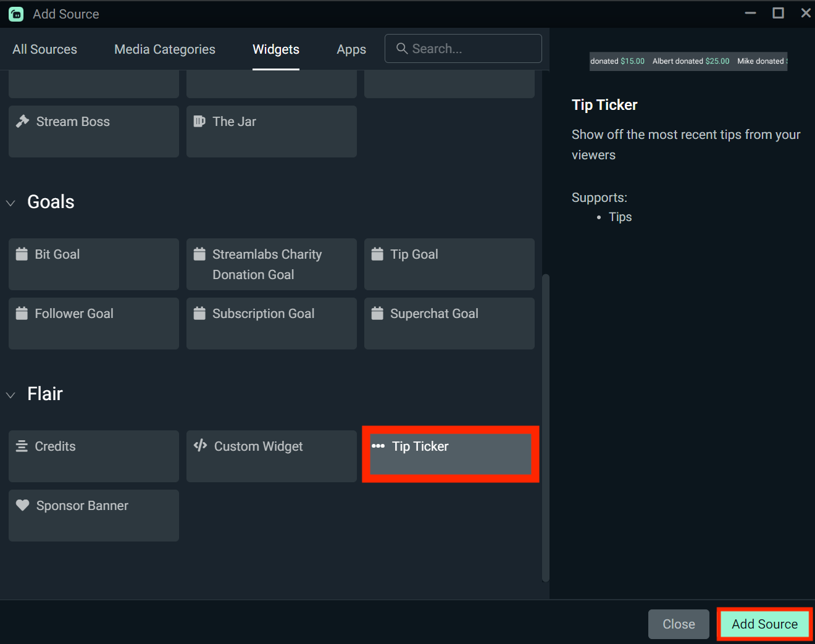Click the Credits list icon
The height and width of the screenshot is (644, 815).
22,446
